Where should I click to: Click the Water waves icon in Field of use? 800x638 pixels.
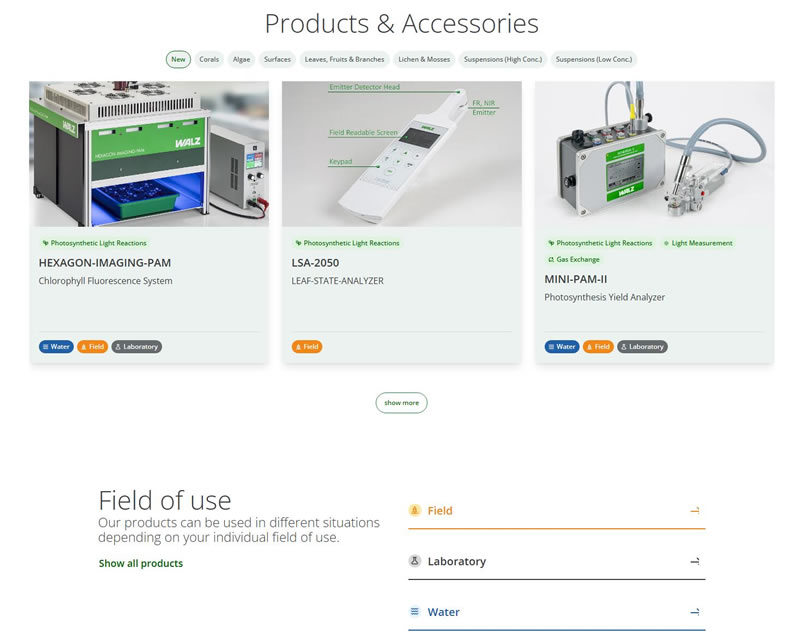[x=415, y=611]
